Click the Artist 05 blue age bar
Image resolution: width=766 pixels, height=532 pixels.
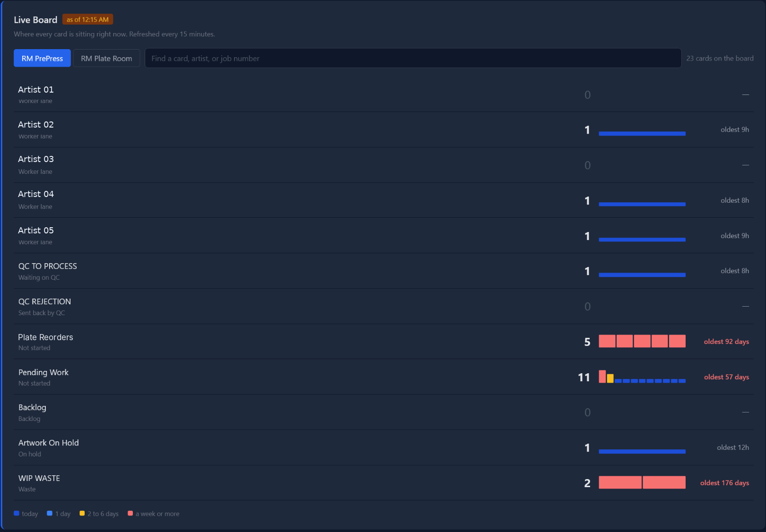tap(642, 240)
